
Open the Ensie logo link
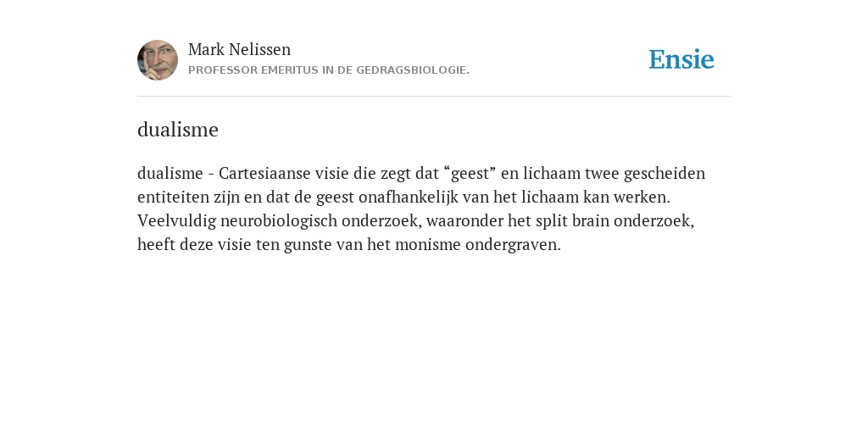click(682, 59)
